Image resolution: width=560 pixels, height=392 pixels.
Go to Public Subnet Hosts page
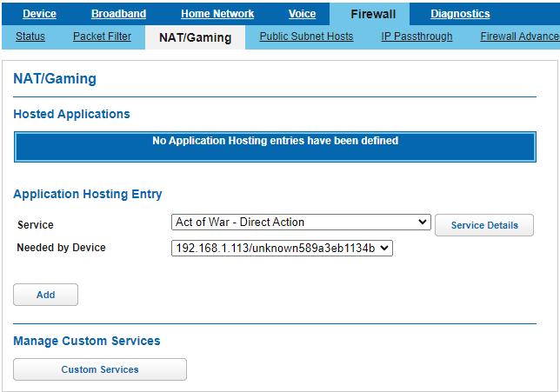point(306,37)
